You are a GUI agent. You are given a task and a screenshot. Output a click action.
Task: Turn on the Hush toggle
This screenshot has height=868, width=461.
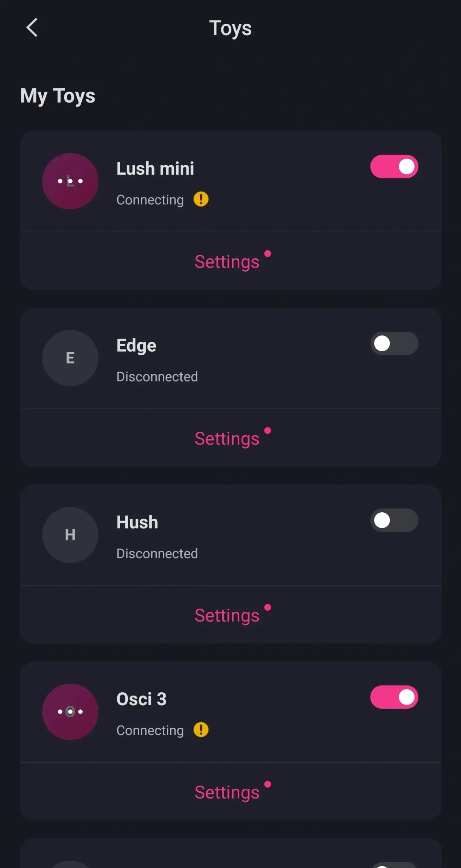click(394, 520)
